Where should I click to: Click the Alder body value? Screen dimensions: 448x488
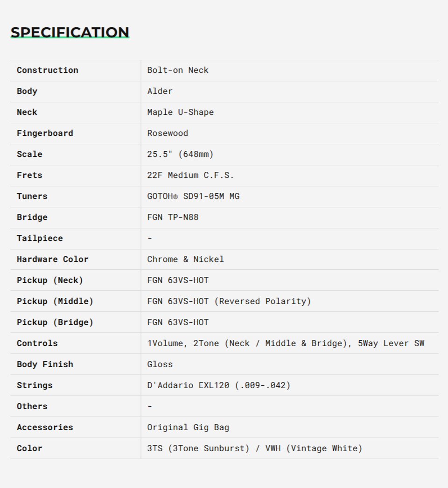(x=160, y=91)
